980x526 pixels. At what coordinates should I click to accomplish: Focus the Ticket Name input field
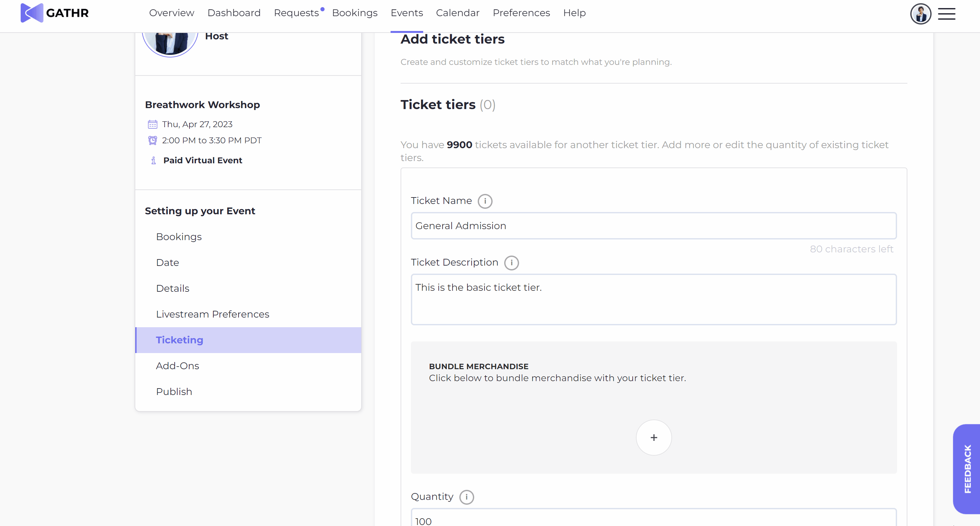point(654,226)
